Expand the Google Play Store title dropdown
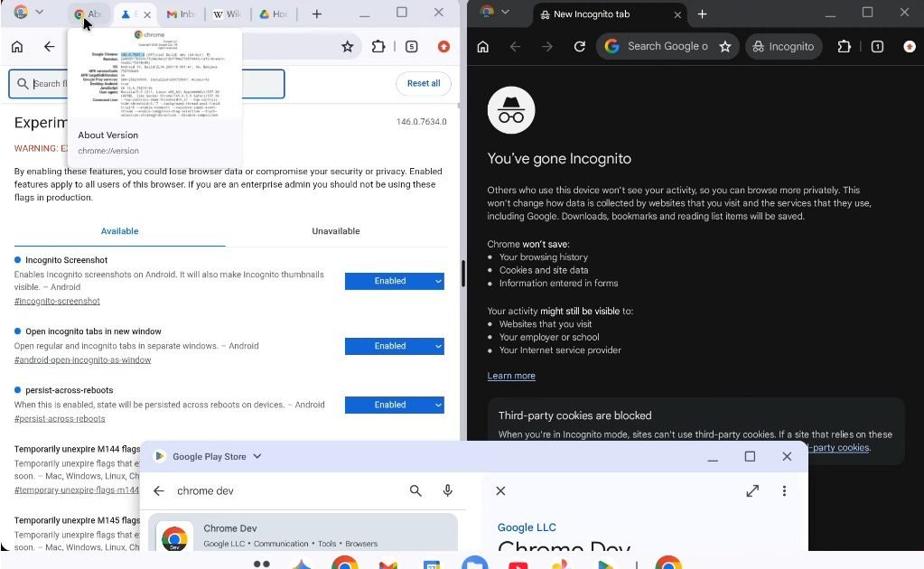Image resolution: width=924 pixels, height=569 pixels. (x=257, y=457)
